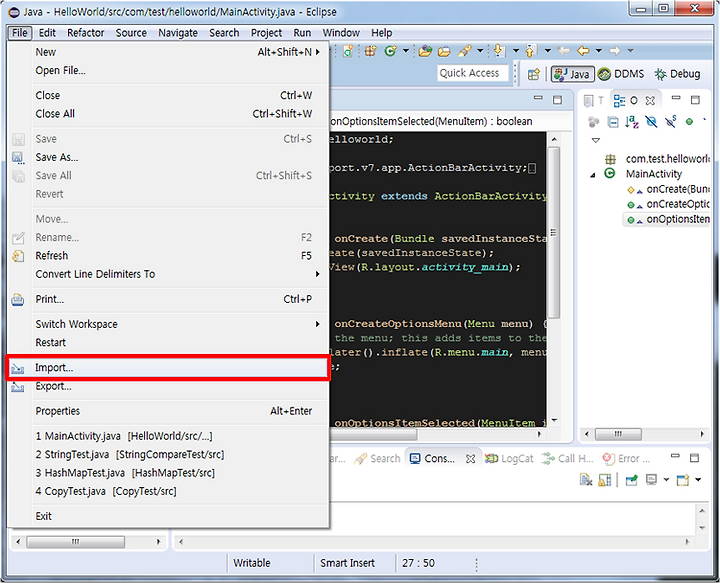Open the Switch Workspace submenu
The height and width of the screenshot is (583, 720).
tap(168, 324)
